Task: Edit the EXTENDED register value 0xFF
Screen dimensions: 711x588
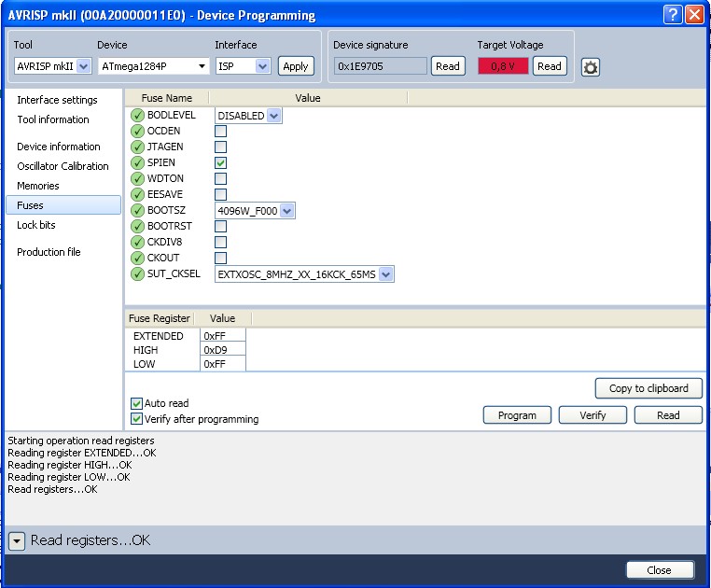Action: (223, 336)
